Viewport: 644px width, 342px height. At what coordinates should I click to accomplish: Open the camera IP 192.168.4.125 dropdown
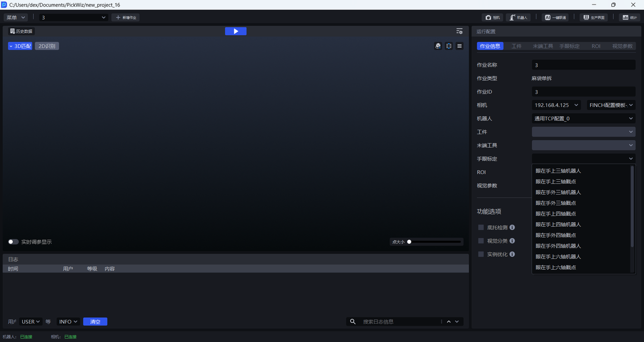point(557,105)
